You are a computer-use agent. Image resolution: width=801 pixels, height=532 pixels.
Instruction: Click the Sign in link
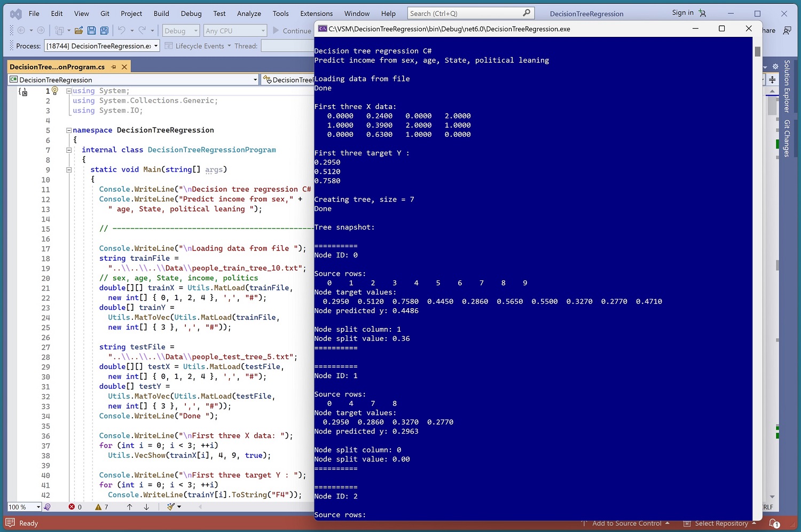[682, 13]
